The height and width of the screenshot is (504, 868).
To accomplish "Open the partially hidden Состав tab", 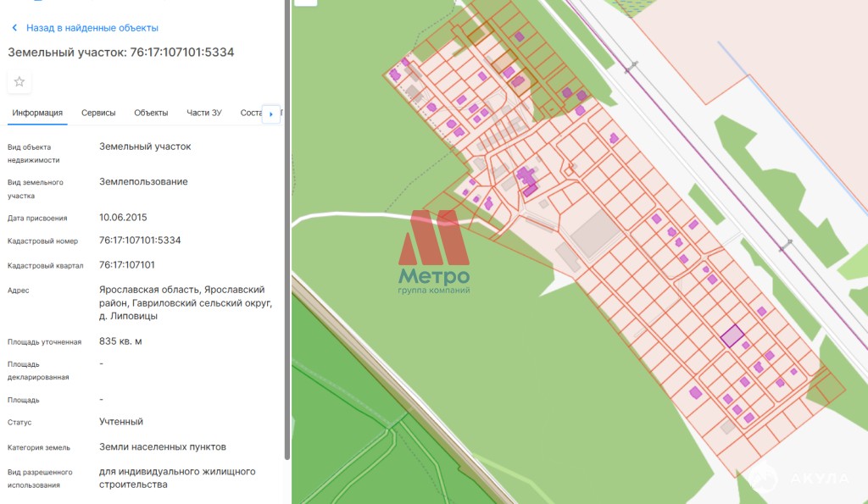I will coord(251,113).
